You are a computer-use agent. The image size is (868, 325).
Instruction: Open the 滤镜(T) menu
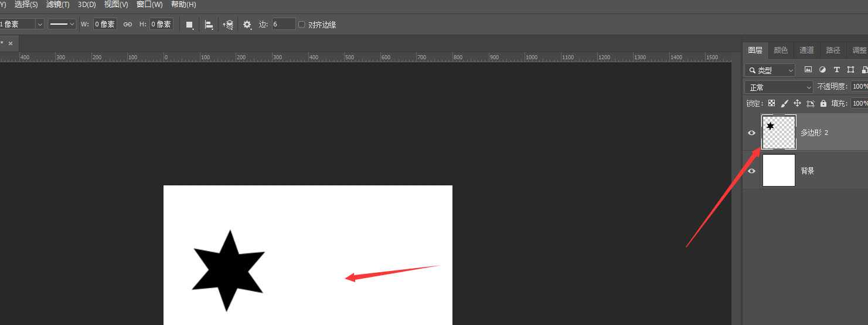pyautogui.click(x=57, y=4)
